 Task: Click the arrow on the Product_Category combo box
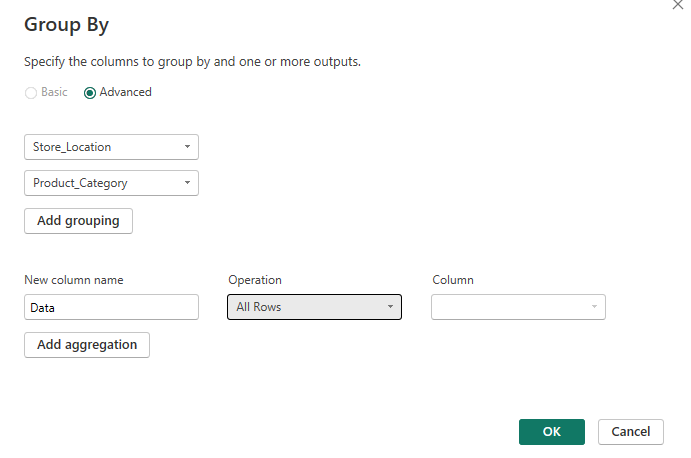187,183
